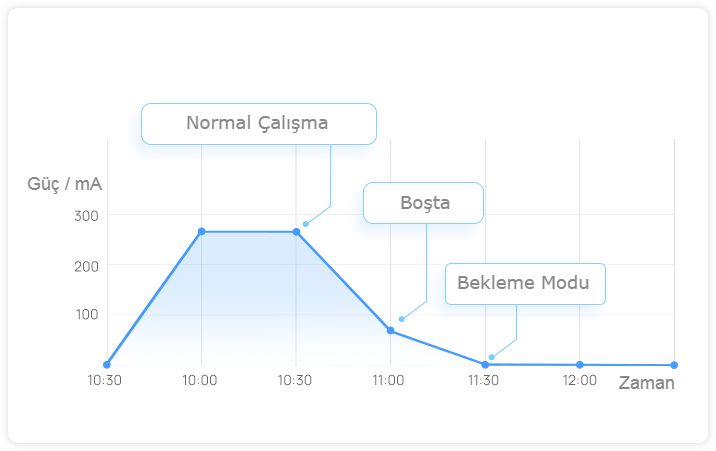
Task: Click the small anchor dot of "Boşta" callout
Action: point(401,319)
